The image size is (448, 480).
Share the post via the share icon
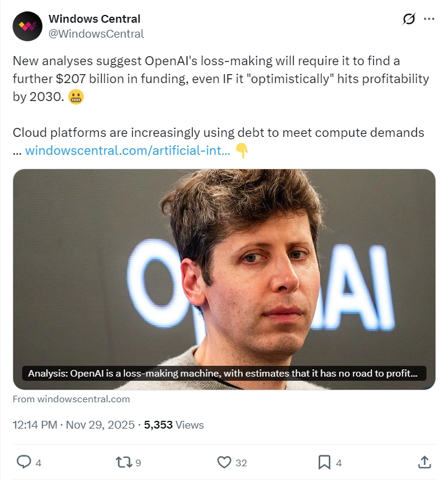[x=425, y=461]
